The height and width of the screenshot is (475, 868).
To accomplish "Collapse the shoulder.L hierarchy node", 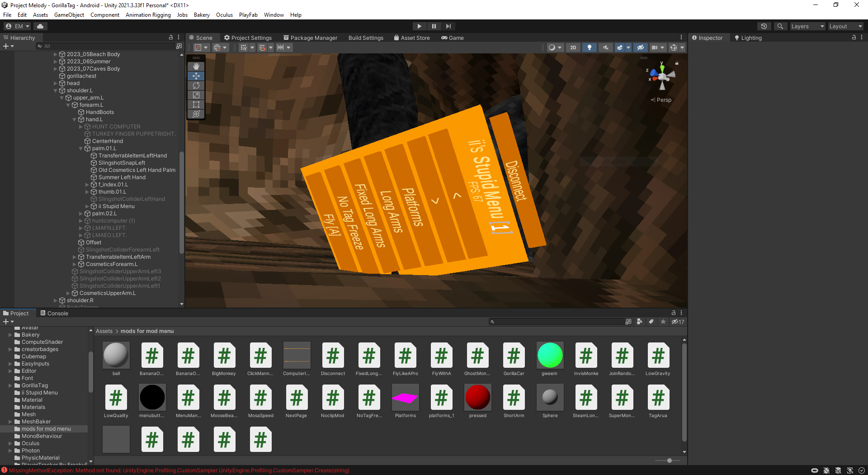I will 56,90.
